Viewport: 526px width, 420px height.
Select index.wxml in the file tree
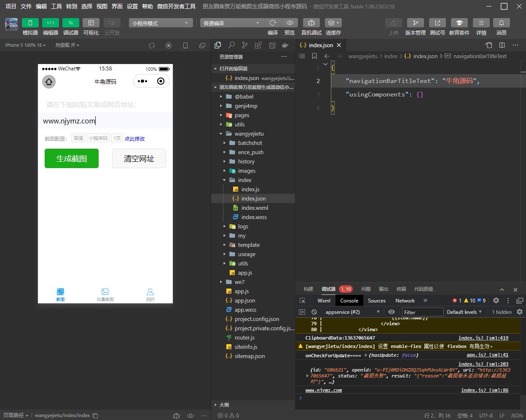tap(255, 208)
